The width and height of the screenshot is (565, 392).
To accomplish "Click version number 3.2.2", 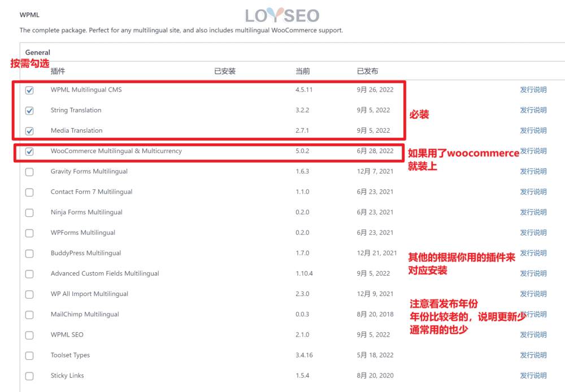I will click(302, 110).
